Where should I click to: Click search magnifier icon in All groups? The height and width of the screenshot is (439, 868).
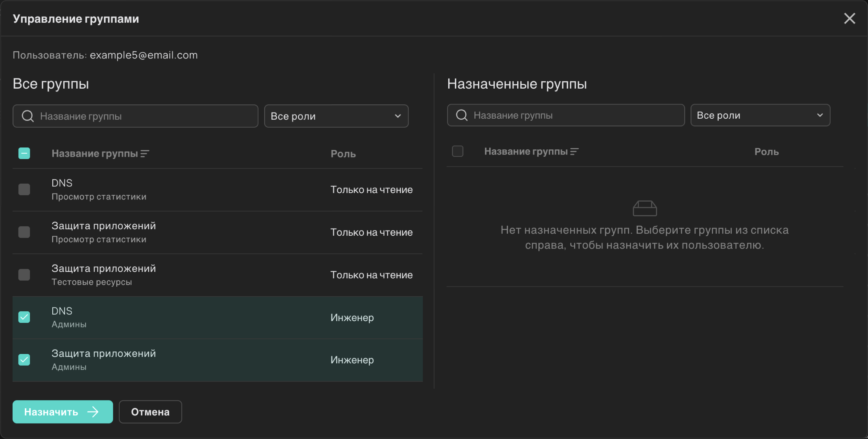(28, 116)
